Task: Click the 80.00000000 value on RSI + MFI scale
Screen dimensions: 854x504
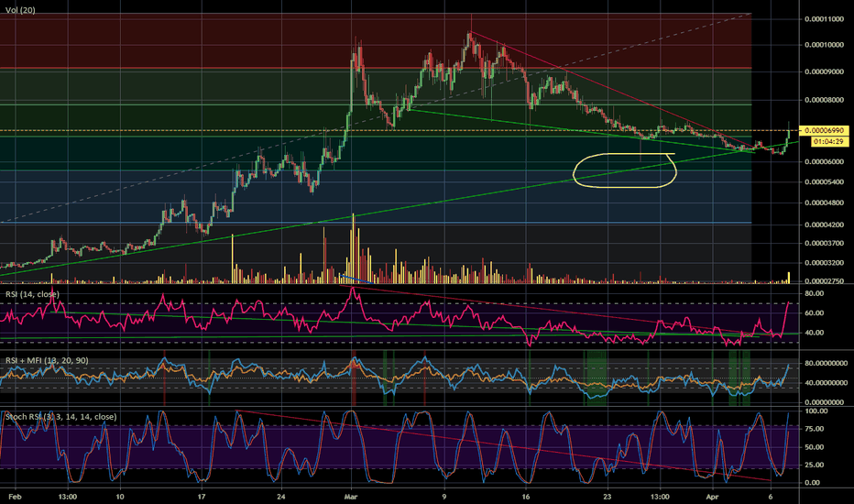Action: (826, 364)
